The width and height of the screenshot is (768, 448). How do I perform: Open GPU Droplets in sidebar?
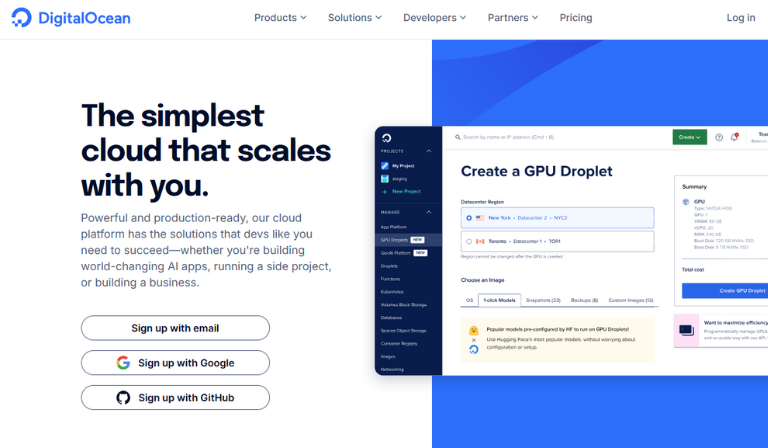pos(394,240)
